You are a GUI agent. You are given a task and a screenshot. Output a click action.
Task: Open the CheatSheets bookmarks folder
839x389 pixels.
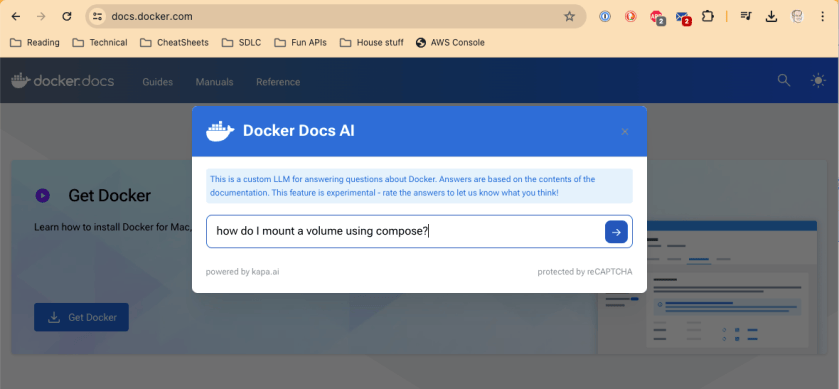(174, 42)
